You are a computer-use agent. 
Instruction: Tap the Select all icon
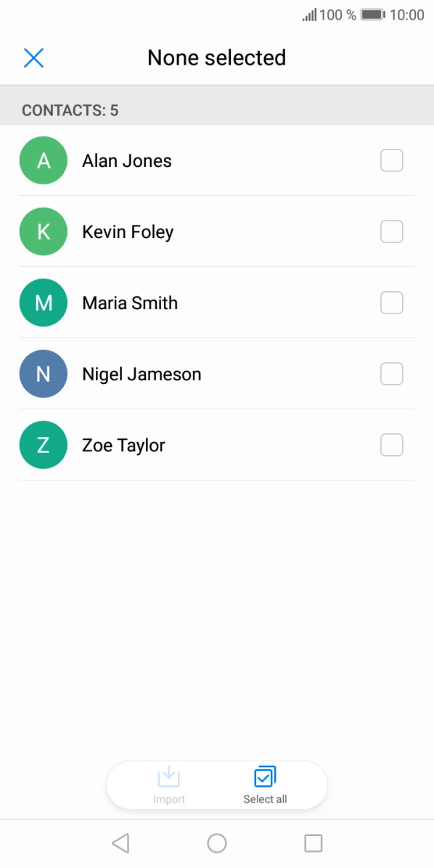coord(265,777)
